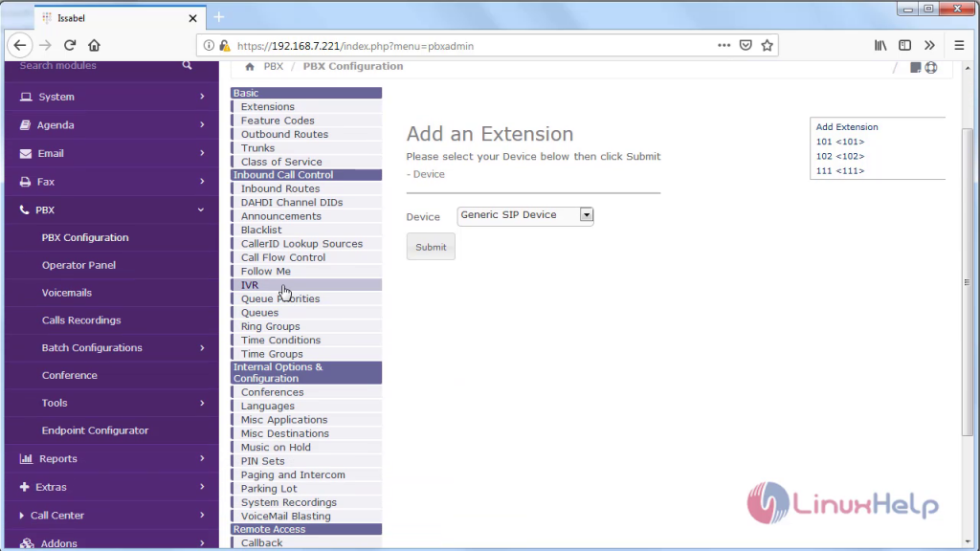Open DAHDI Channel DIDs

pos(292,203)
